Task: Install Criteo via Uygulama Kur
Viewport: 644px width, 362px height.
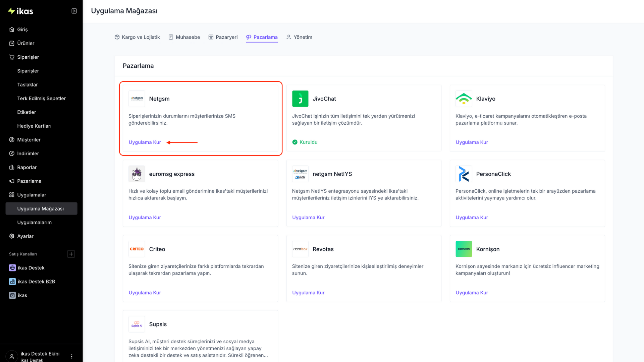Action: point(145,293)
